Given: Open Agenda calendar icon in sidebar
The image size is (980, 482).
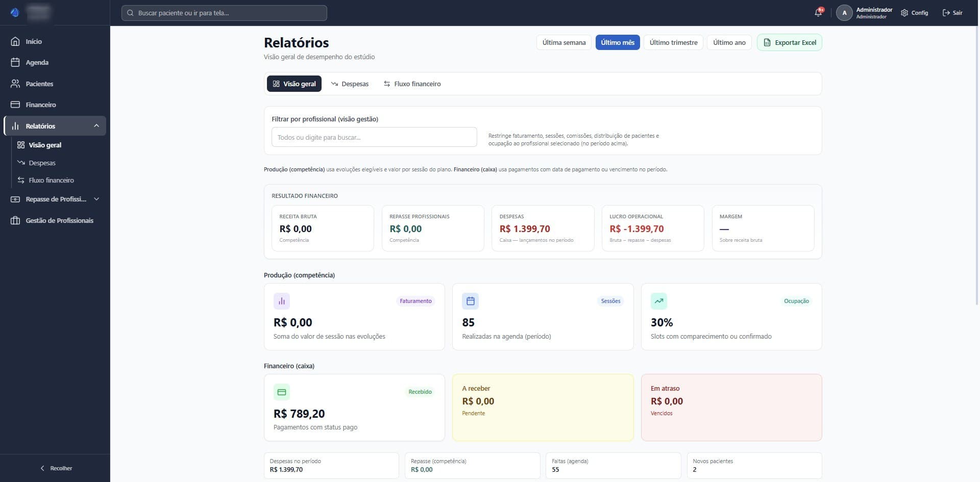Looking at the screenshot, I should tap(15, 62).
